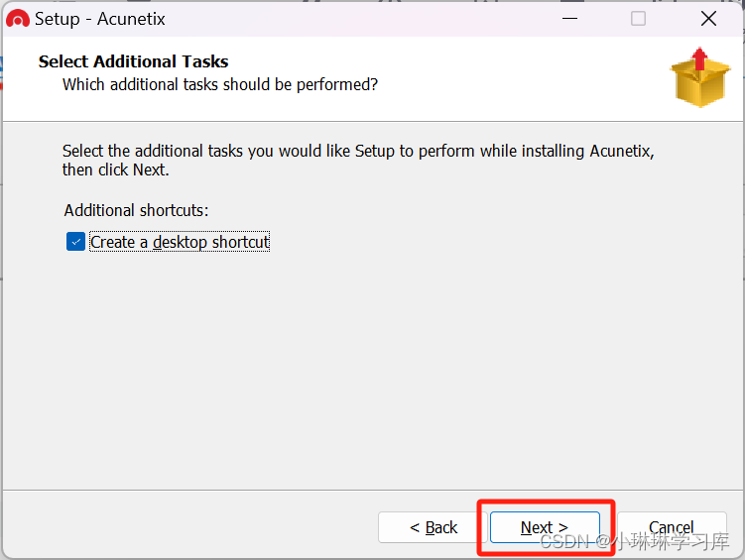Click the Additional shortcuts: label

[x=136, y=210]
